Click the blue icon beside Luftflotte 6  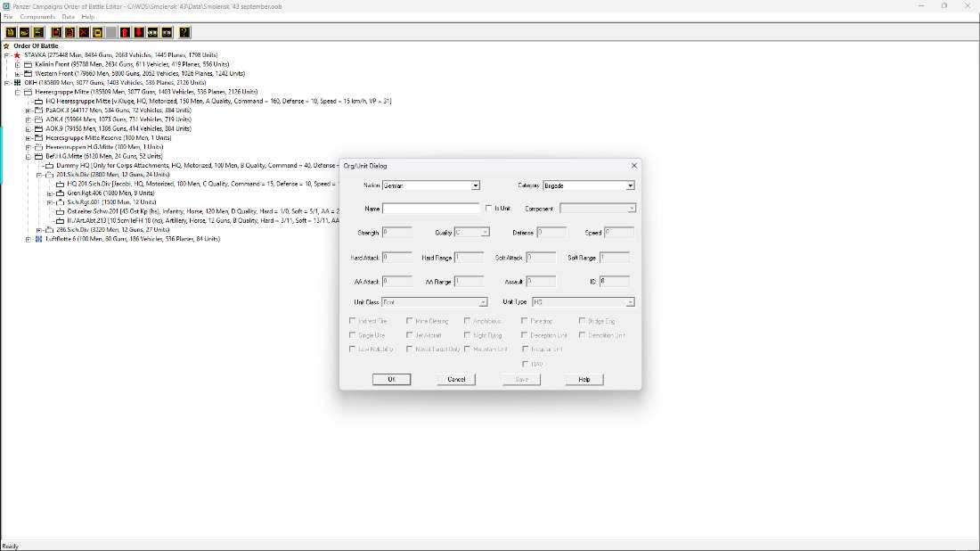click(38, 239)
